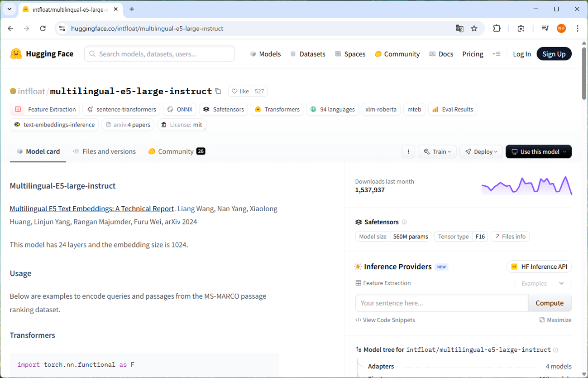Click the Google Lens icon in toolbar

click(521, 29)
